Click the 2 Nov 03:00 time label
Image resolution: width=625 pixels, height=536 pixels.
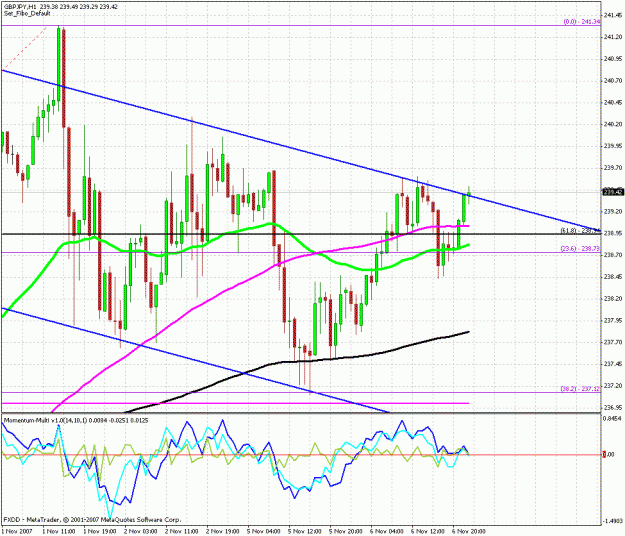[x=141, y=531]
